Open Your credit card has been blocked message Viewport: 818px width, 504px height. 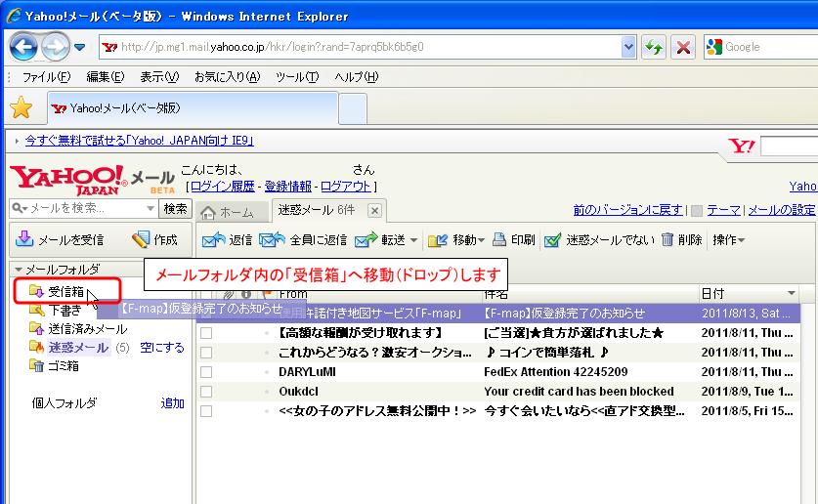(x=580, y=392)
